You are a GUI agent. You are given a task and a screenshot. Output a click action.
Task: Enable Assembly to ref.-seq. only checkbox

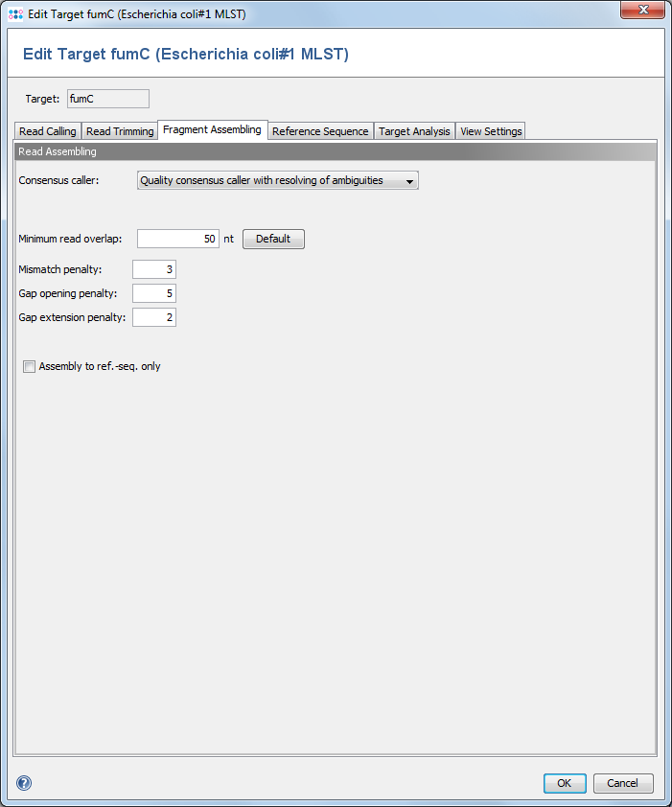click(29, 366)
